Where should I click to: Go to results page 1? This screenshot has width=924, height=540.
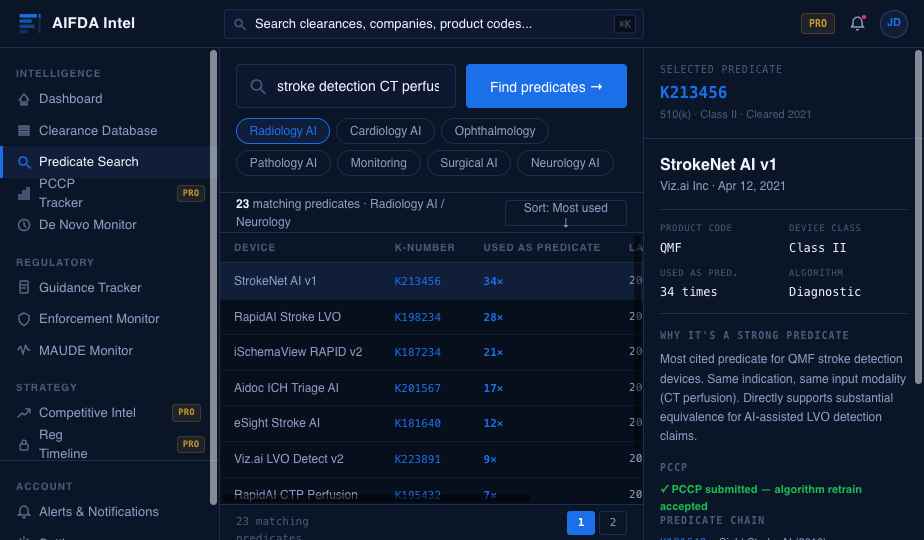[x=580, y=522]
